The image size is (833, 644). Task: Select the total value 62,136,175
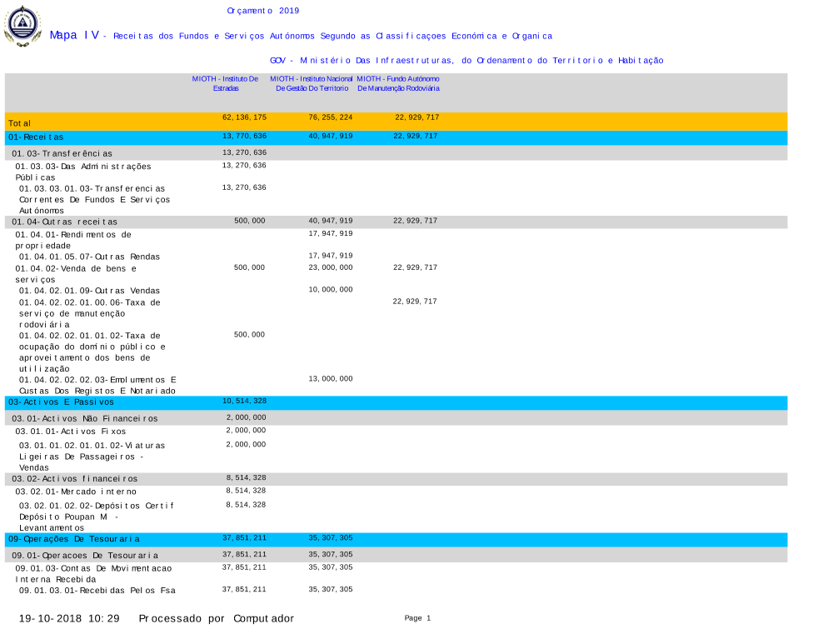point(244,117)
